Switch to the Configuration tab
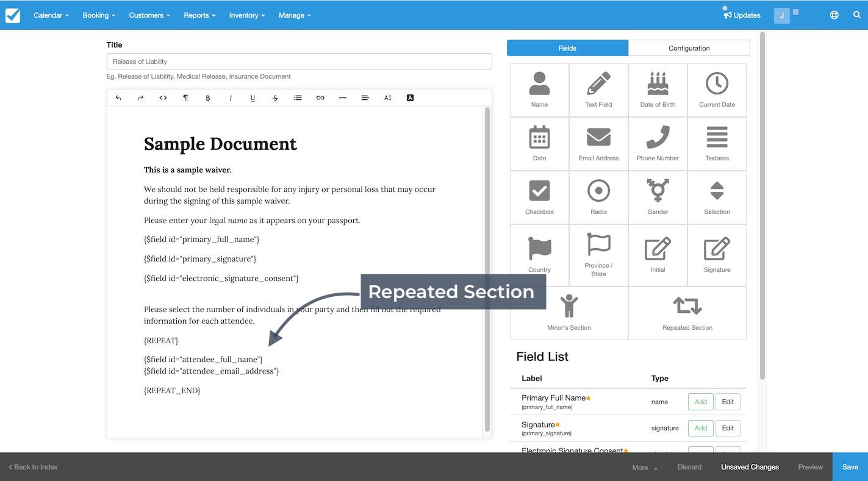868x481 pixels. [689, 48]
